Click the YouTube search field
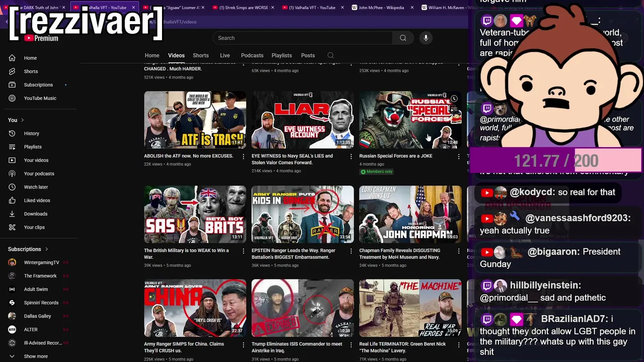The width and height of the screenshot is (644, 362). (303, 38)
